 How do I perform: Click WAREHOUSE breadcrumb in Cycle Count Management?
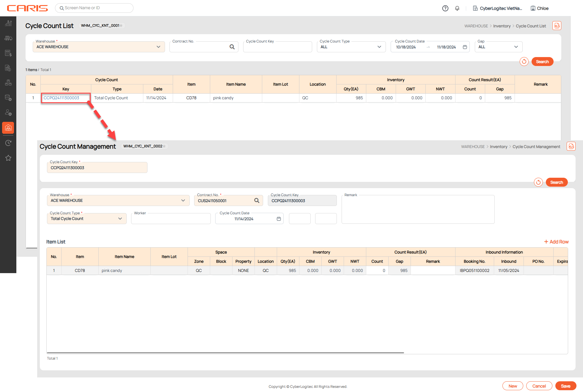(473, 147)
